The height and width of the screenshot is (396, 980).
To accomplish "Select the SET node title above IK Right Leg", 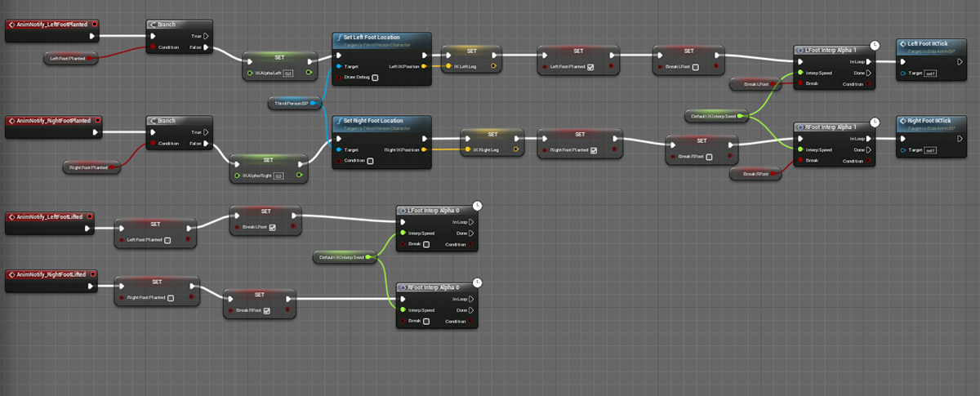I will click(x=492, y=133).
